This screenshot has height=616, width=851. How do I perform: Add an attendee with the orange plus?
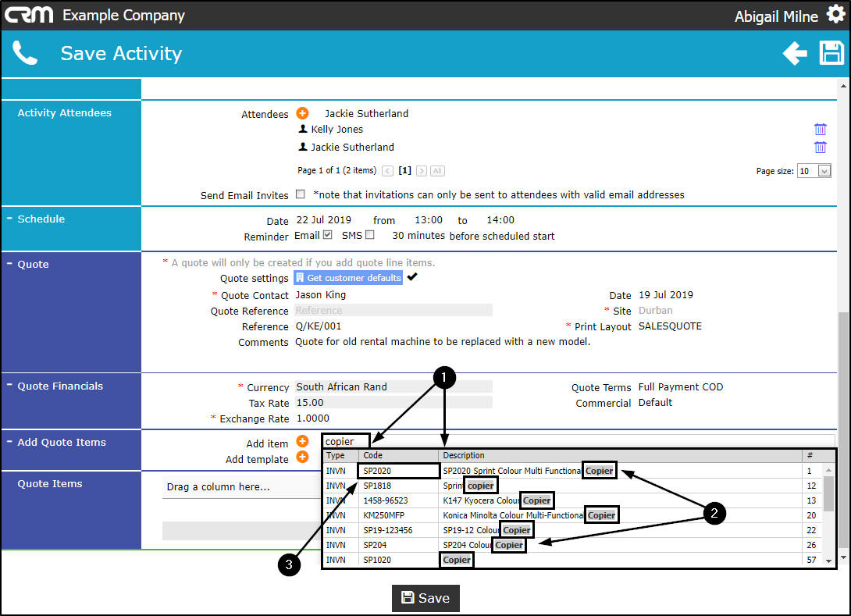(302, 113)
